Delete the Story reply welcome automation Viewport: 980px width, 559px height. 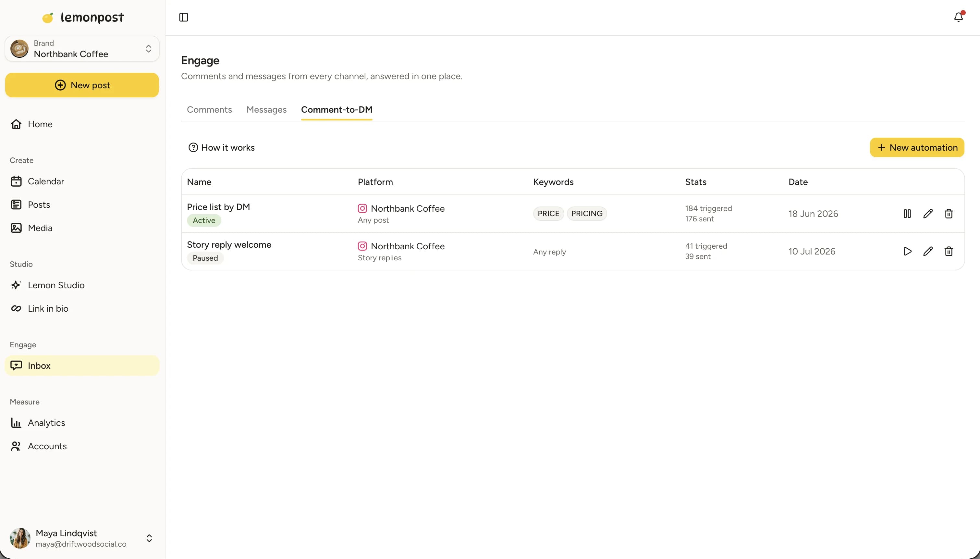[x=949, y=251]
